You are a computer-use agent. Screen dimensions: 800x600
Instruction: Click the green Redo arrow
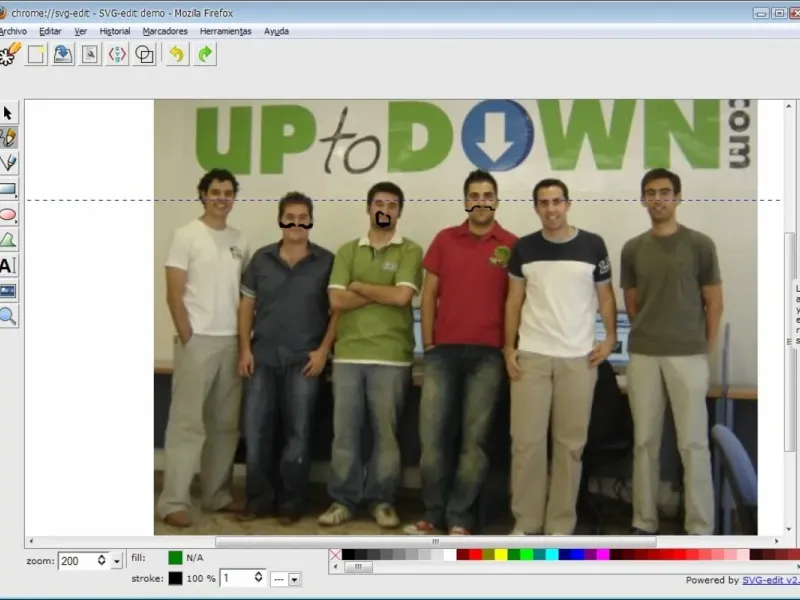click(205, 54)
